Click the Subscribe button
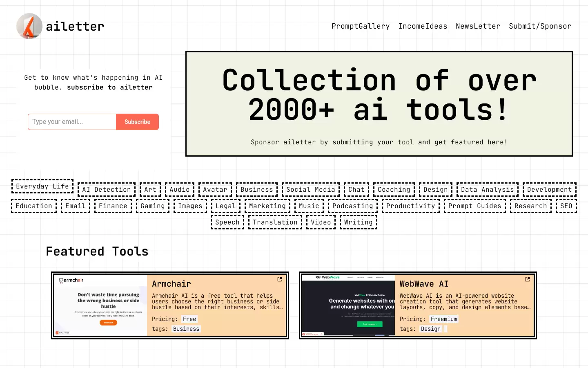 click(137, 122)
